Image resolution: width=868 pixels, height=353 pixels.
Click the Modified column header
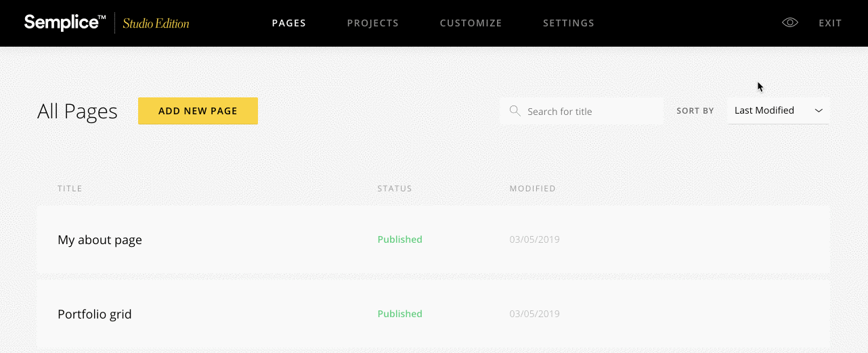point(532,189)
